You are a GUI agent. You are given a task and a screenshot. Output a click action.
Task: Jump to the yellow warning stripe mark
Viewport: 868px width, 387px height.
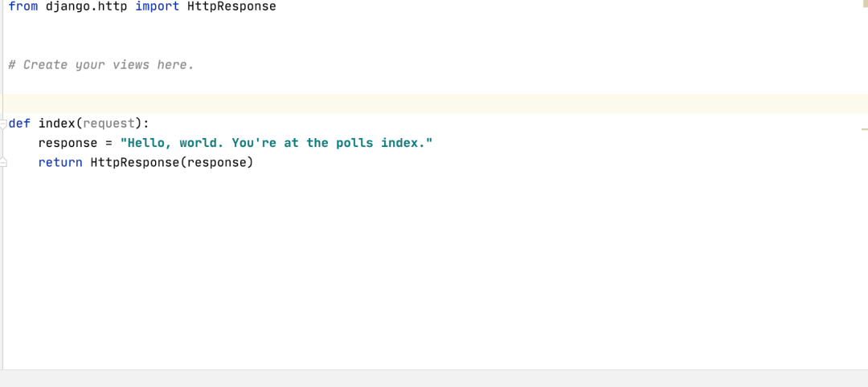pyautogui.click(x=864, y=128)
